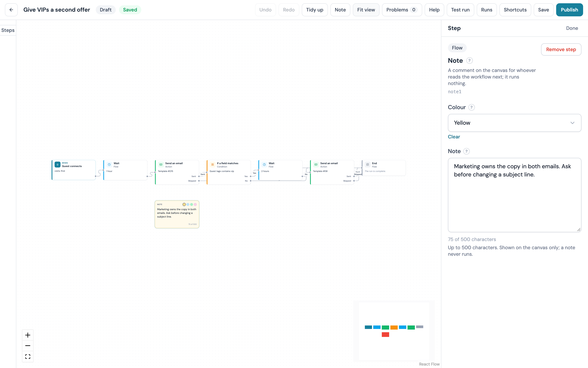Open help for the Colour field
Viewport: 588px width, 368px height.
click(x=471, y=107)
